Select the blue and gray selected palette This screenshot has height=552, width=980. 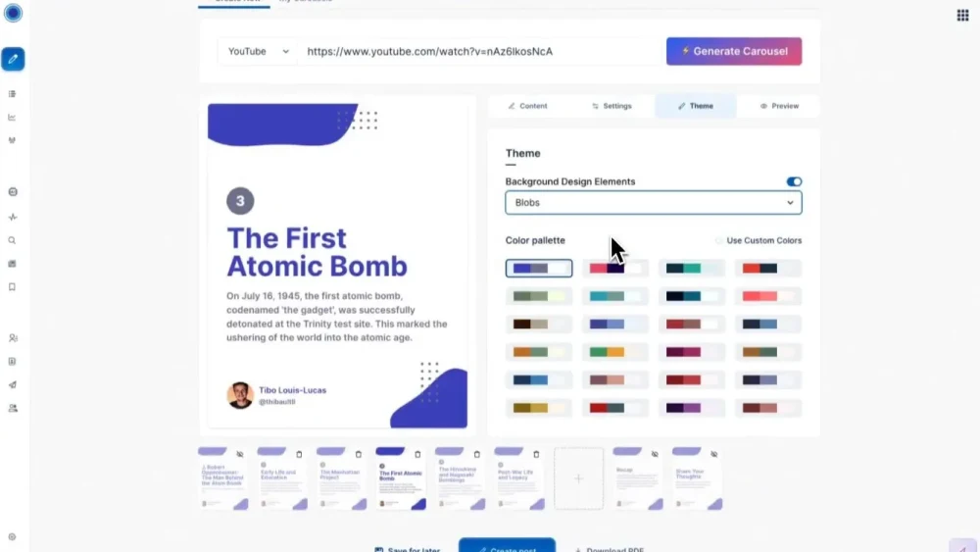[539, 269]
